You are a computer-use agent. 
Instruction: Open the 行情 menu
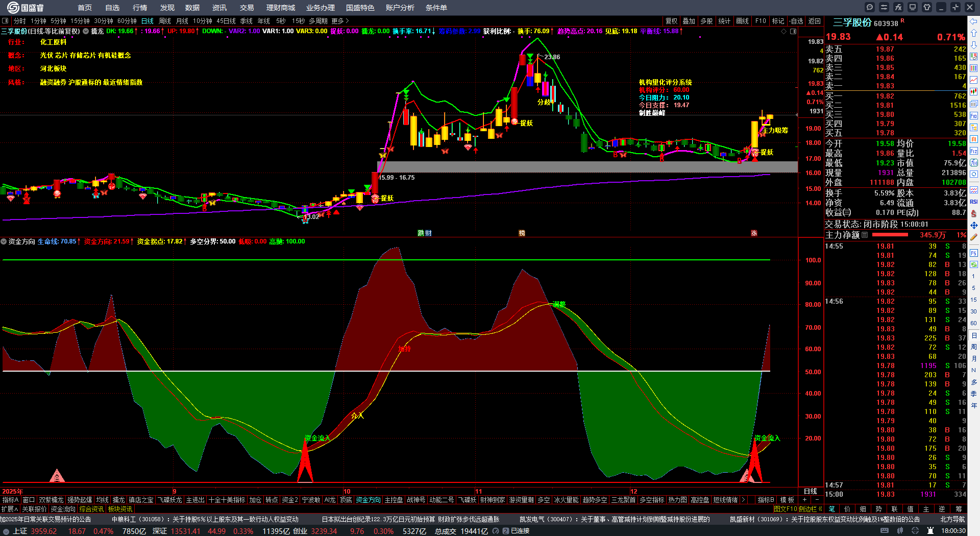click(x=140, y=8)
